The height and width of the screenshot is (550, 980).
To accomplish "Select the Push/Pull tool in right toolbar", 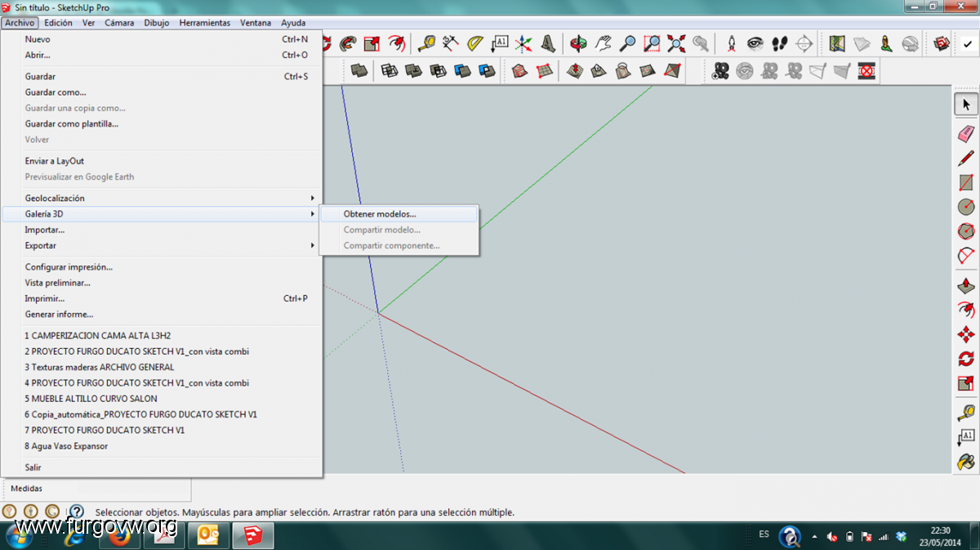I will pyautogui.click(x=966, y=286).
